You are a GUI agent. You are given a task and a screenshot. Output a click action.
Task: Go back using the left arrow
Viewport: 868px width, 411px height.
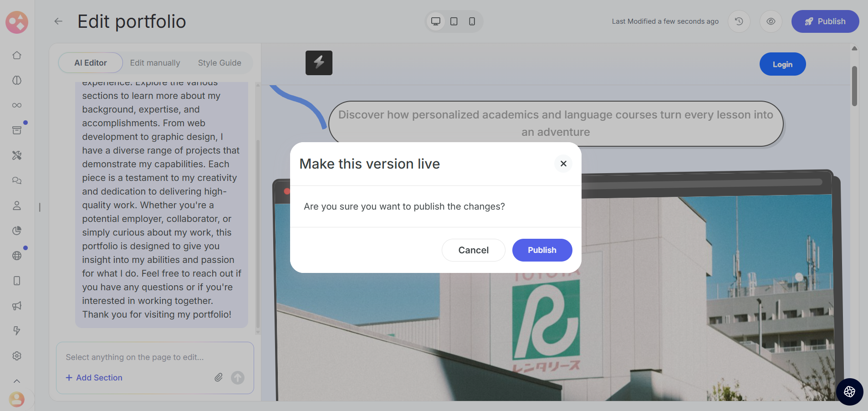[x=58, y=21]
